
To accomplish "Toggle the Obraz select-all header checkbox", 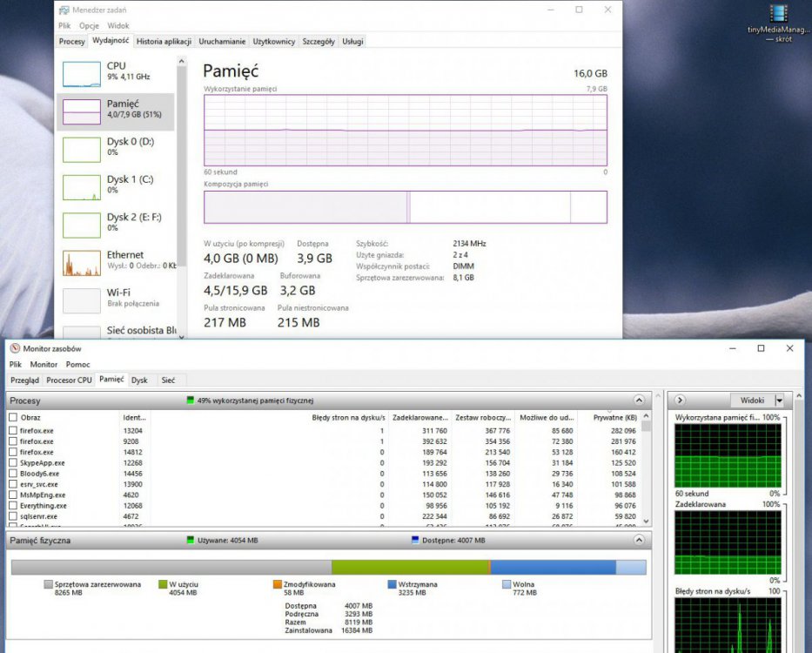I will point(13,418).
